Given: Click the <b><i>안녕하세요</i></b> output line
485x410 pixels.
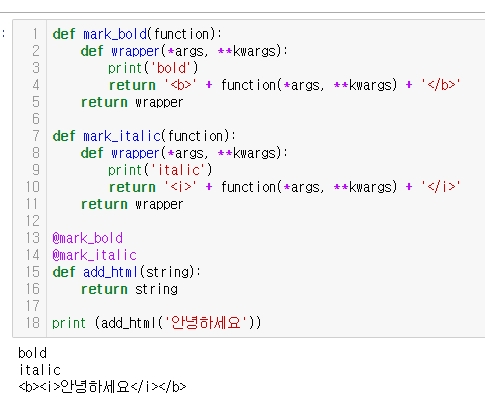Looking at the screenshot, I should (102, 387).
